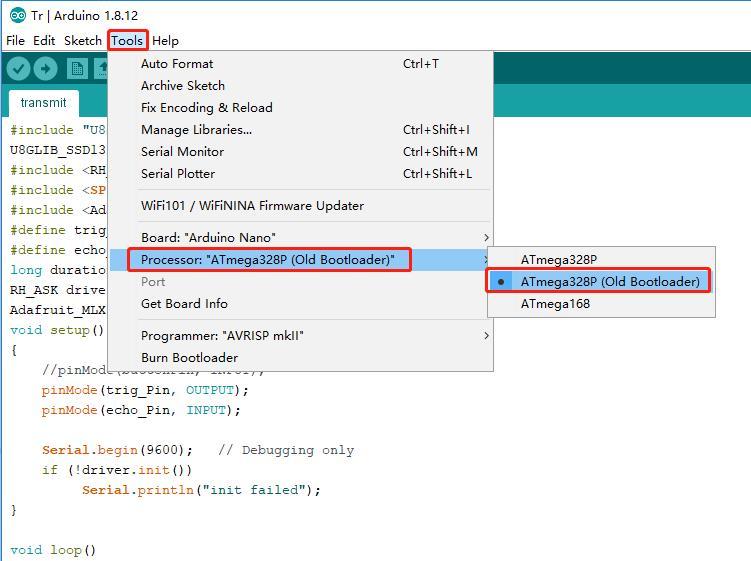The width and height of the screenshot is (751, 561).
Task: Open Manage Libraries...
Action: coord(301,130)
